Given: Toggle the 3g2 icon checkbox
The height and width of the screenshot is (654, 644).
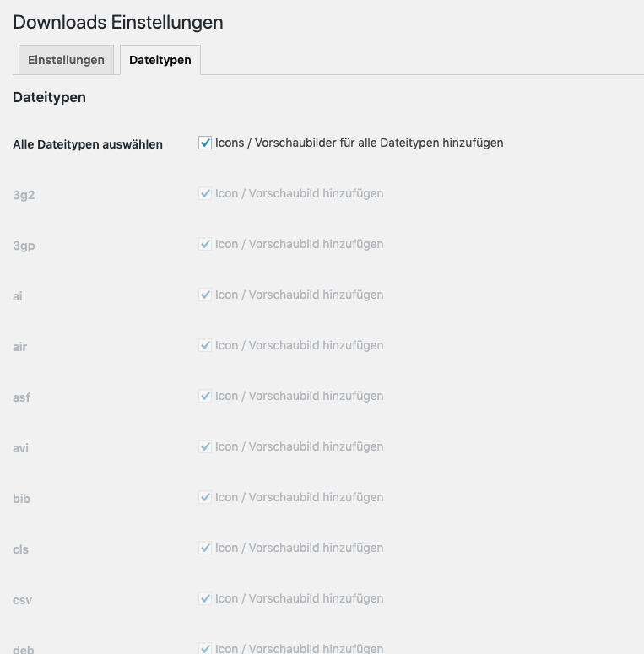Looking at the screenshot, I should coord(205,194).
